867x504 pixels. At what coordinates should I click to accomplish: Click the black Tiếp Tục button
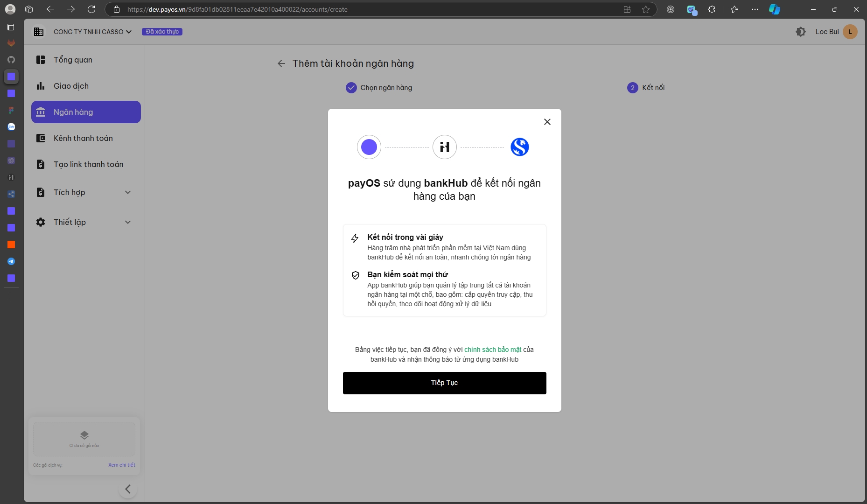[x=444, y=383]
